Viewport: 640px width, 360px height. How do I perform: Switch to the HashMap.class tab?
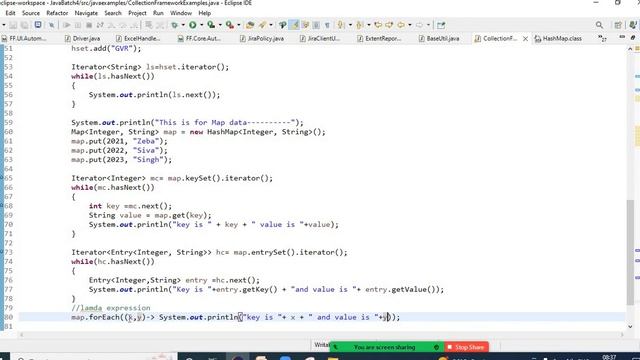(x=558, y=38)
